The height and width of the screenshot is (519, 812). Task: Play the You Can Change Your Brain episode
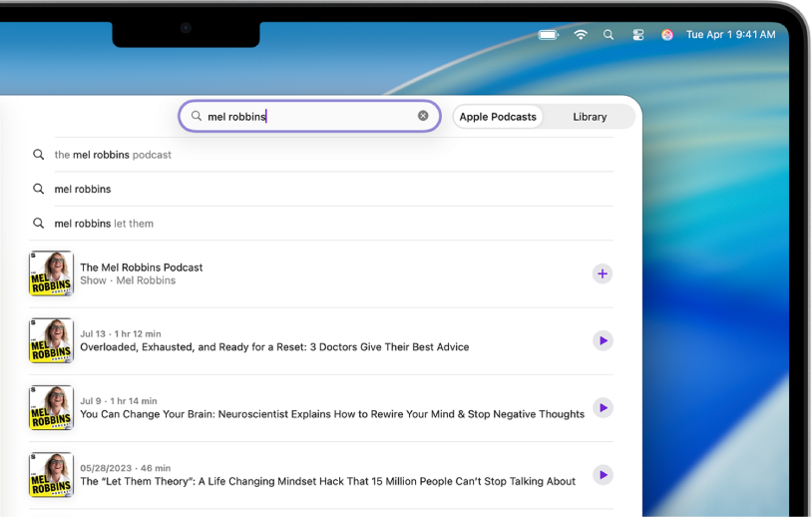tap(603, 407)
